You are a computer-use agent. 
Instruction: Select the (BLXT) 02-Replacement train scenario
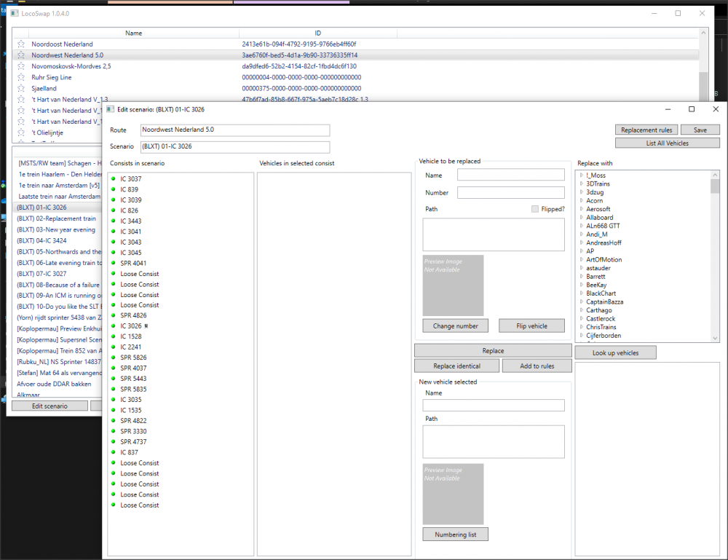tap(56, 218)
